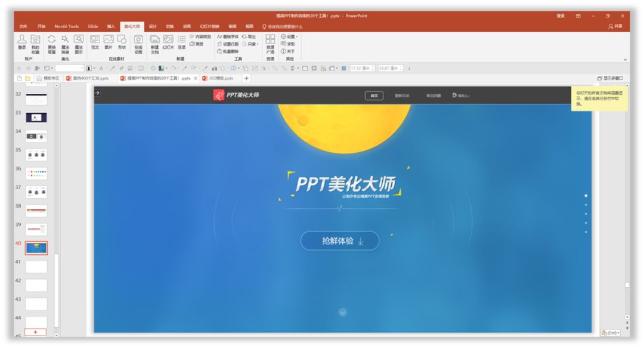This screenshot has width=644, height=348.
Task: Select slide 33 thumbnail
Action: tap(36, 118)
